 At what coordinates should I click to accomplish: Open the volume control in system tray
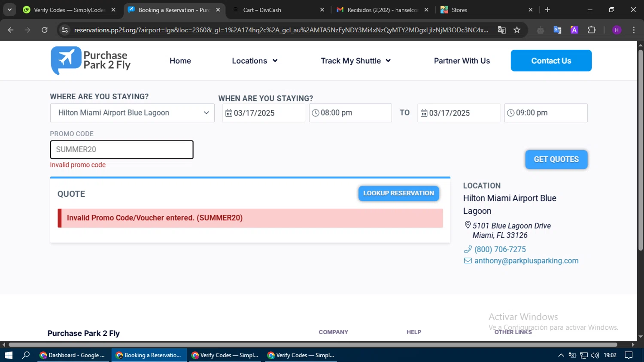pos(595,355)
